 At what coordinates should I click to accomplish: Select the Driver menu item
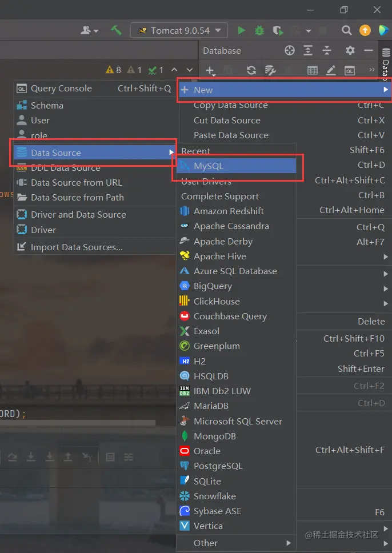94,230
